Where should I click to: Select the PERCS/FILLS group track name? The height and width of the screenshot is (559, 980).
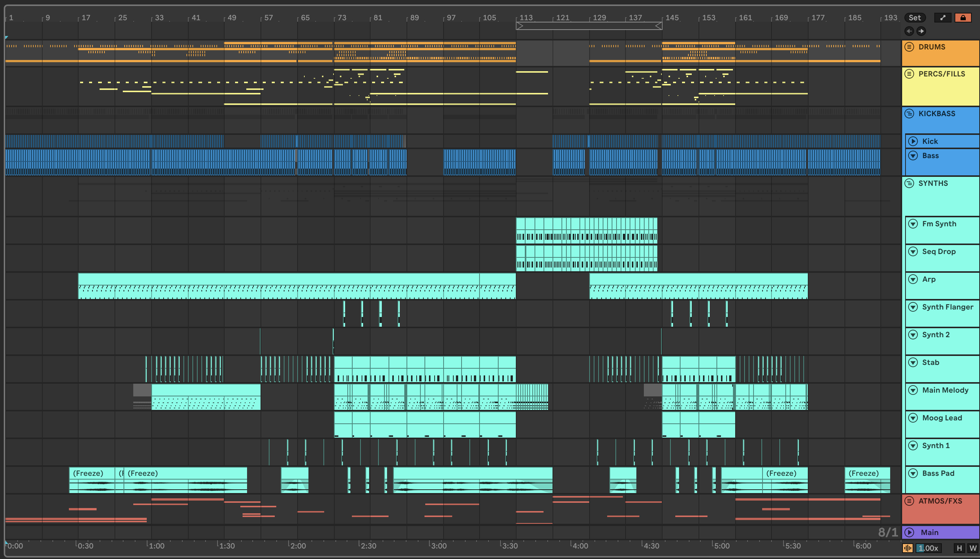pyautogui.click(x=942, y=74)
